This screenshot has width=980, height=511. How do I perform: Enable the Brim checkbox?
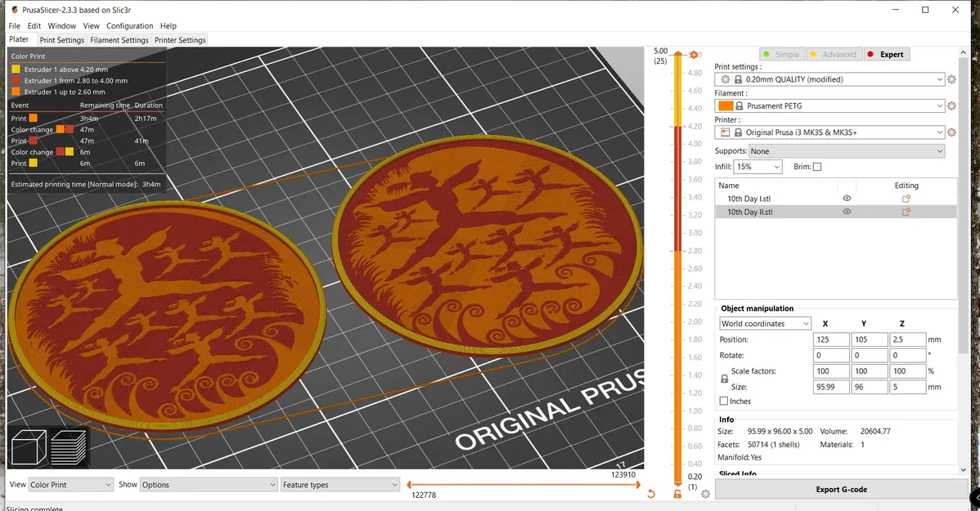tap(817, 167)
